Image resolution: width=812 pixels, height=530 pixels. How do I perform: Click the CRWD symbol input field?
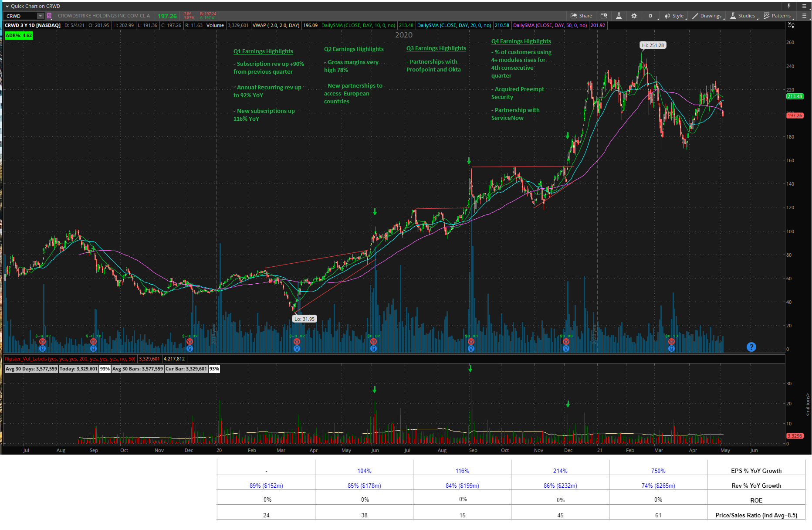(x=20, y=16)
